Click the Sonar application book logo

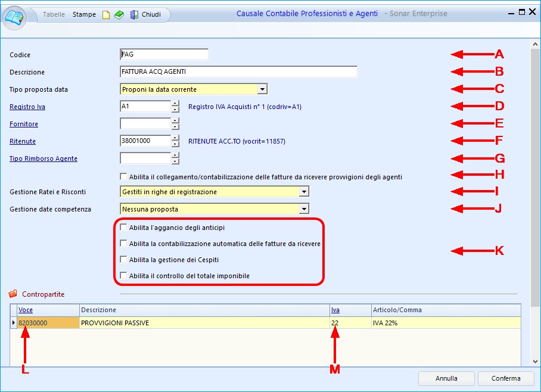coord(15,15)
